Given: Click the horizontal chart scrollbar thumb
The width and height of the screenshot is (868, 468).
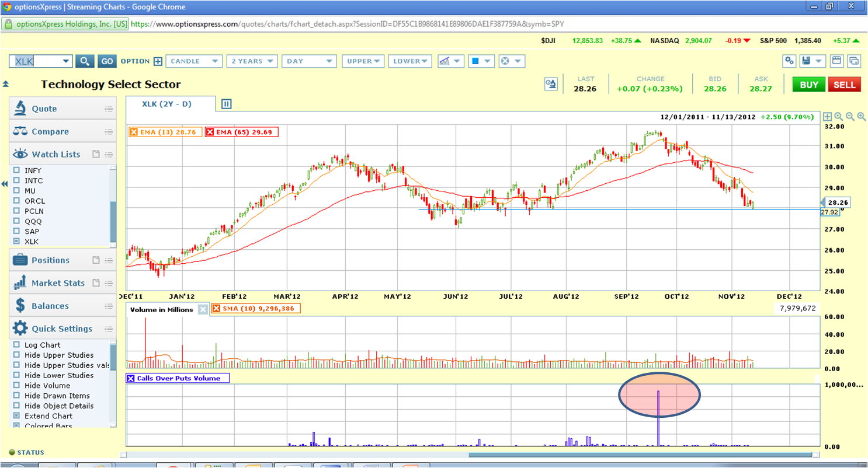Looking at the screenshot, I should click(640, 455).
